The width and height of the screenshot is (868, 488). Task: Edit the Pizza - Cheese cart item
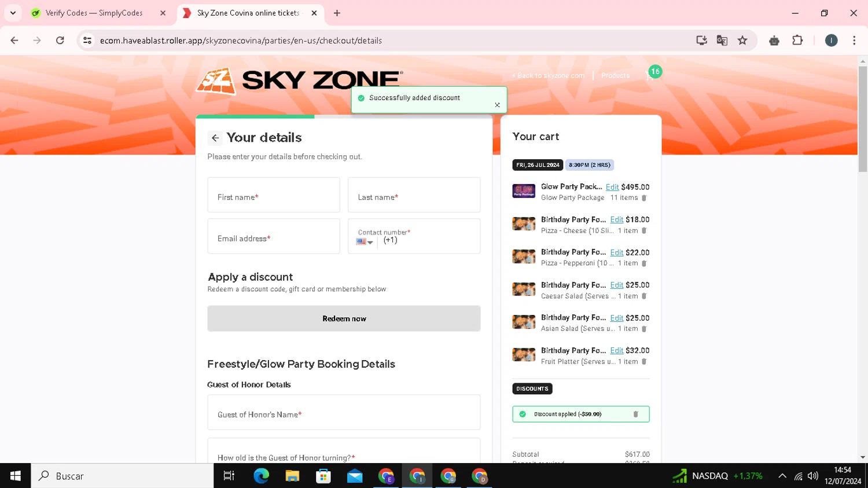tap(616, 220)
